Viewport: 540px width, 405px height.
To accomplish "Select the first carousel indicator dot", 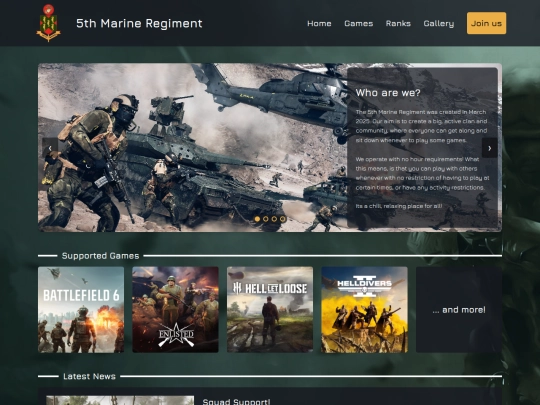I will 257,219.
